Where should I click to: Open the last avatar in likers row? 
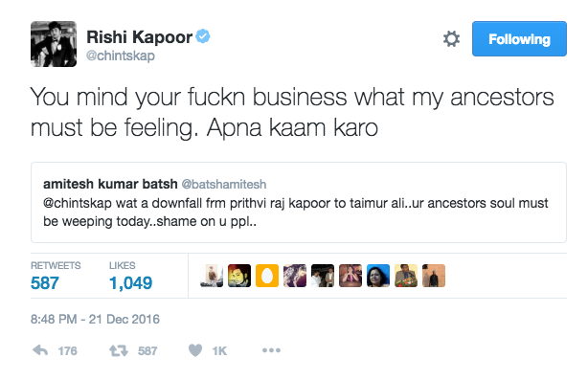434,276
